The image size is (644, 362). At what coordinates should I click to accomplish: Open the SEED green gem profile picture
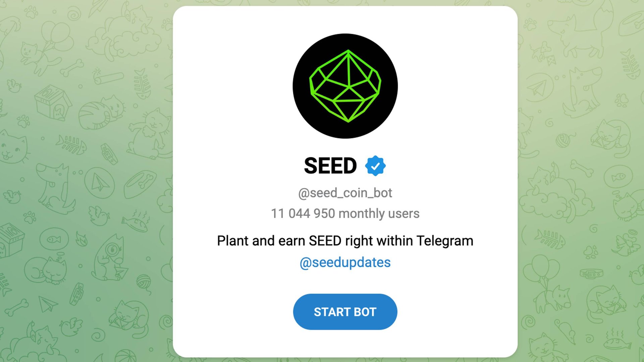pyautogui.click(x=345, y=86)
